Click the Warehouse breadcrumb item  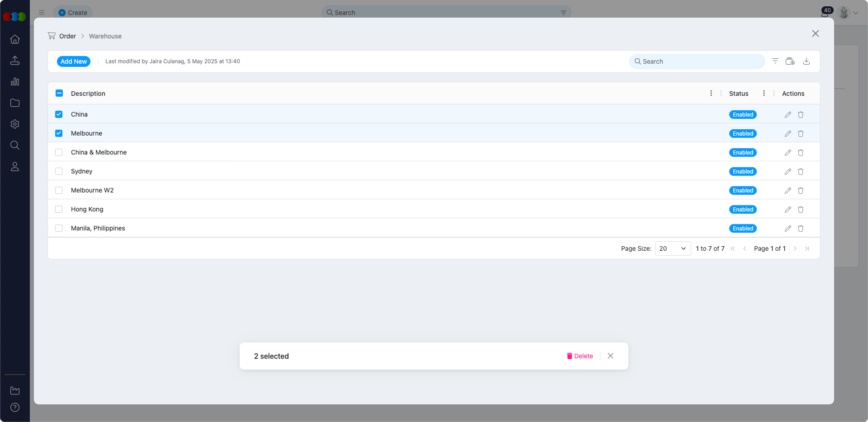pyautogui.click(x=105, y=36)
